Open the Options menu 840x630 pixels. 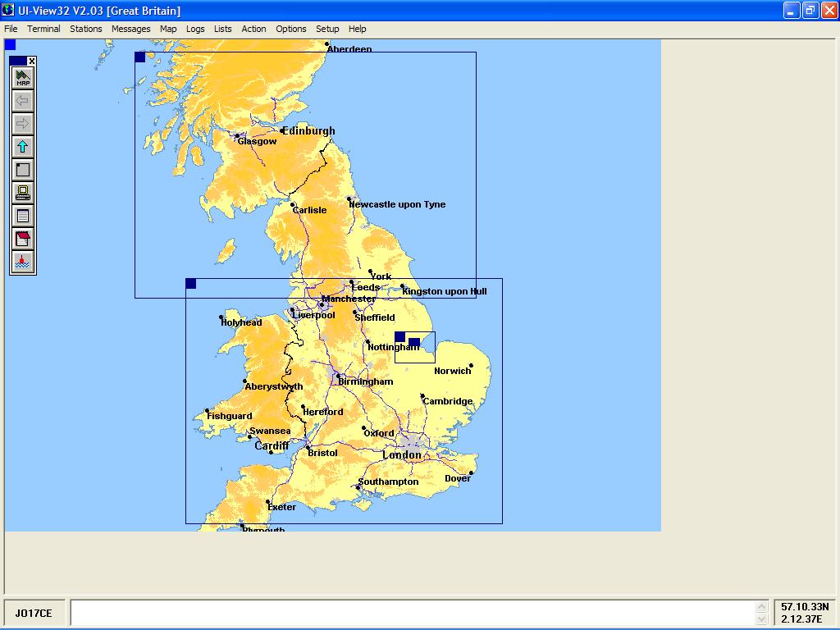[291, 29]
